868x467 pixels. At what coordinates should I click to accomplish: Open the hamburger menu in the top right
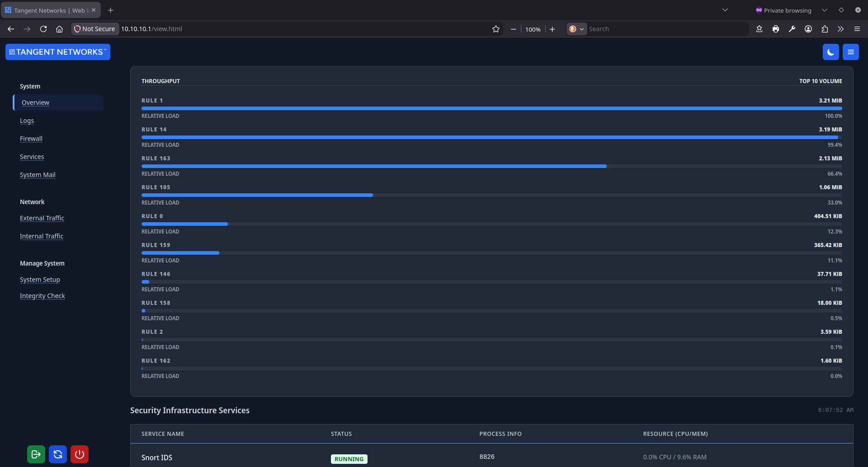pyautogui.click(x=857, y=28)
